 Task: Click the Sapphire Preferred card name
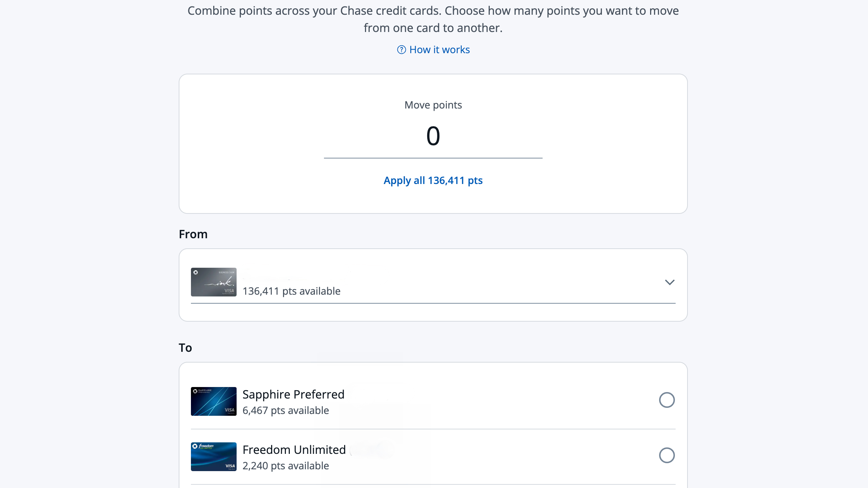[293, 394]
